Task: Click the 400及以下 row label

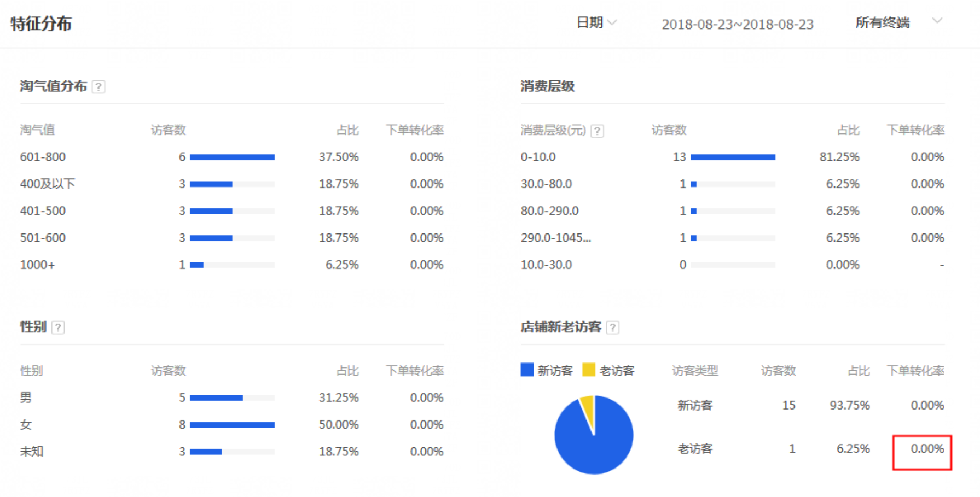Action: coord(48,184)
